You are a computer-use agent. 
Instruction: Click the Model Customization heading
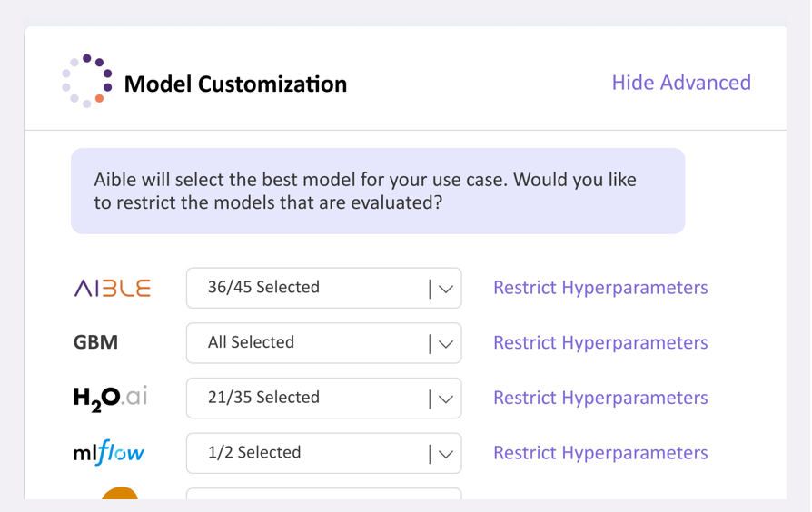pos(235,84)
